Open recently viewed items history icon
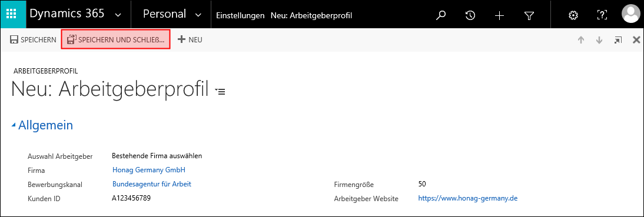This screenshot has height=217, width=644. click(x=470, y=16)
